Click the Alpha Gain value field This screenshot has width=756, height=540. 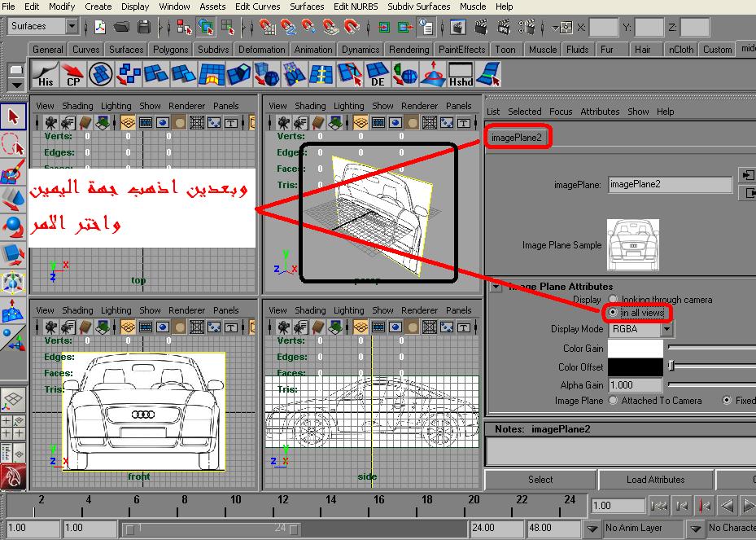coord(636,385)
